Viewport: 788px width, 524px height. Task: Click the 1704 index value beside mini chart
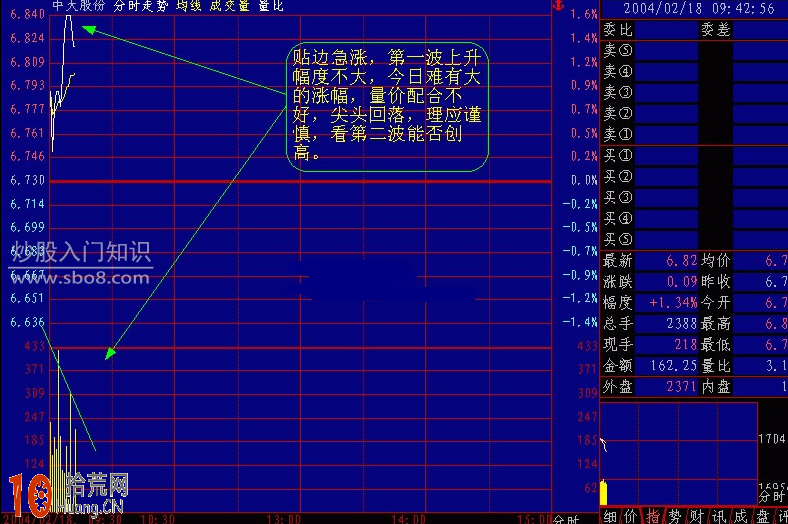773,439
